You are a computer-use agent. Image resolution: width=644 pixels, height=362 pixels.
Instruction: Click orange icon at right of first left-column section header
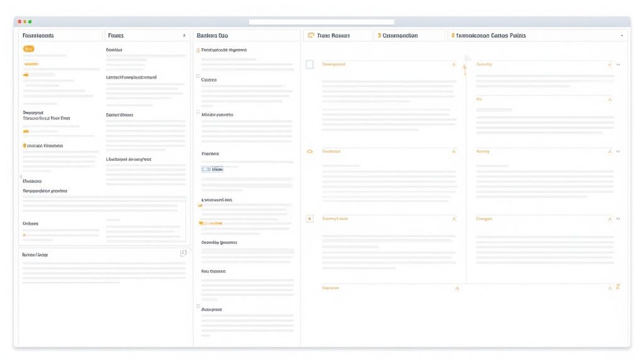coord(453,64)
